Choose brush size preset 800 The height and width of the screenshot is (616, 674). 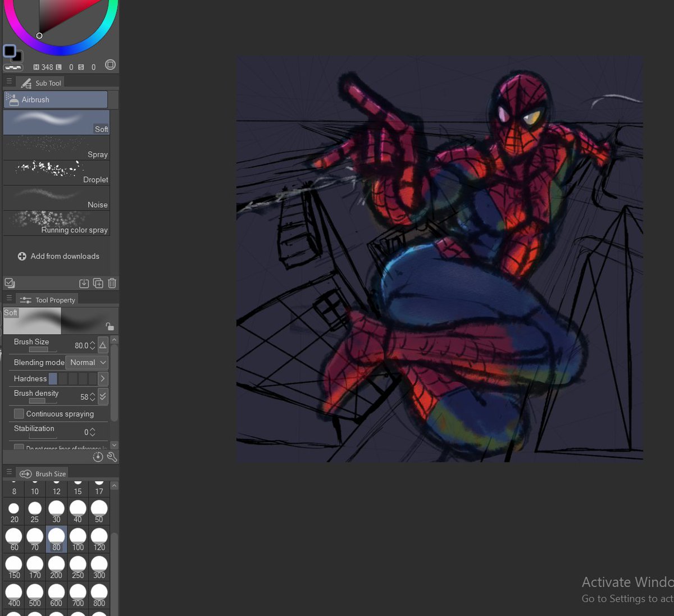tap(99, 596)
